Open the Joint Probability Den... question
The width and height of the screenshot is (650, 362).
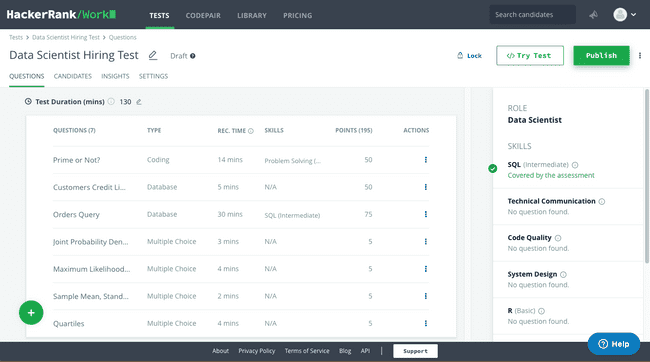(x=91, y=242)
